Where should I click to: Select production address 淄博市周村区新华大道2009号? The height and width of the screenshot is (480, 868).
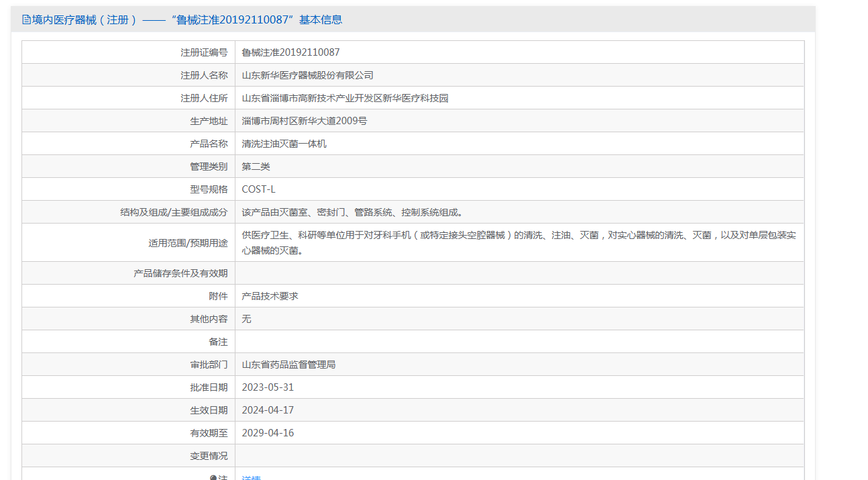(305, 121)
